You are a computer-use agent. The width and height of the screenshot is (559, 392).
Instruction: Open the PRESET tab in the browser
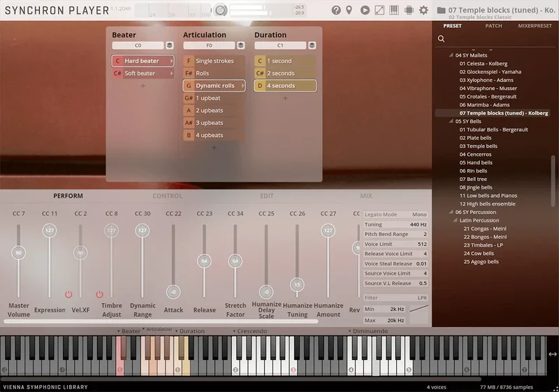click(x=452, y=26)
